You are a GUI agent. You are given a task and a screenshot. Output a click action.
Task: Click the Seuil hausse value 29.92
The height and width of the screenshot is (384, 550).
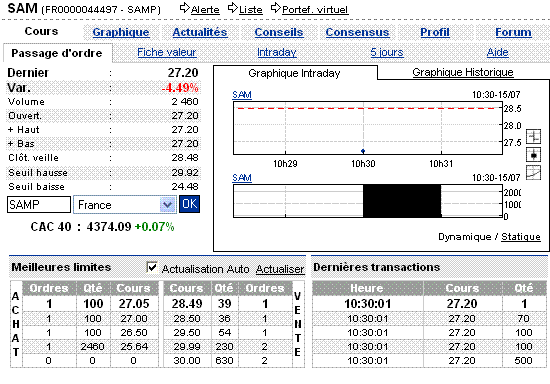[x=185, y=173]
